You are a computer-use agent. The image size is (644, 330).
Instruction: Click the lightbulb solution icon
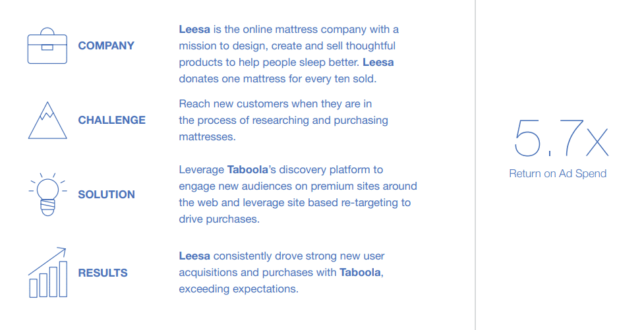point(47,194)
